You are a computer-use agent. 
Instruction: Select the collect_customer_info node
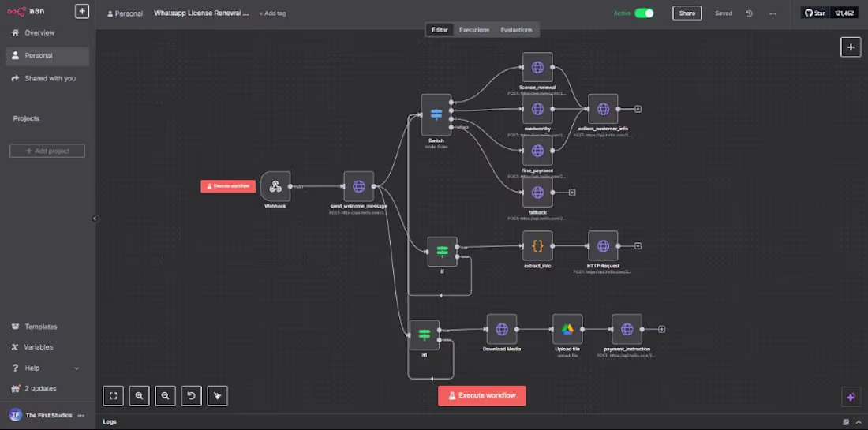click(x=604, y=109)
